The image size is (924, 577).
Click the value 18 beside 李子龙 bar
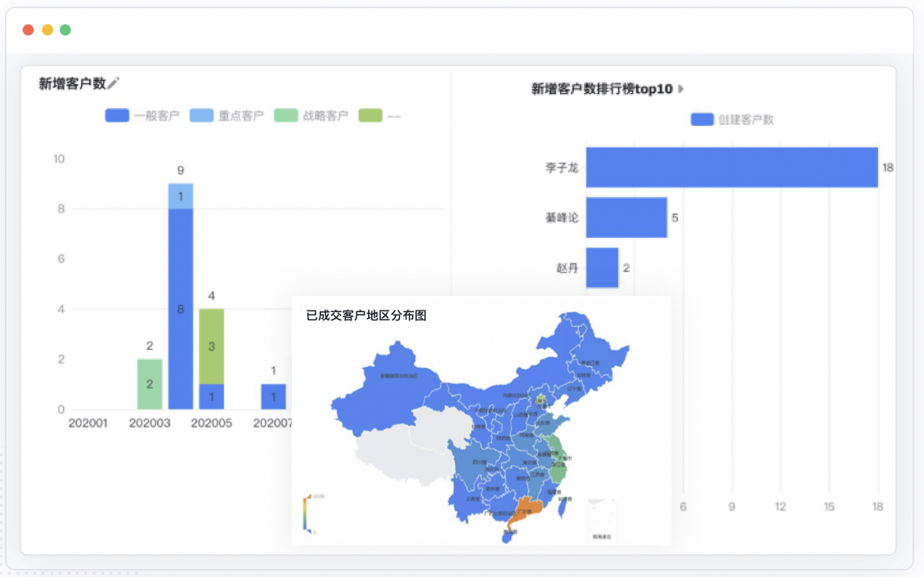[x=887, y=168]
